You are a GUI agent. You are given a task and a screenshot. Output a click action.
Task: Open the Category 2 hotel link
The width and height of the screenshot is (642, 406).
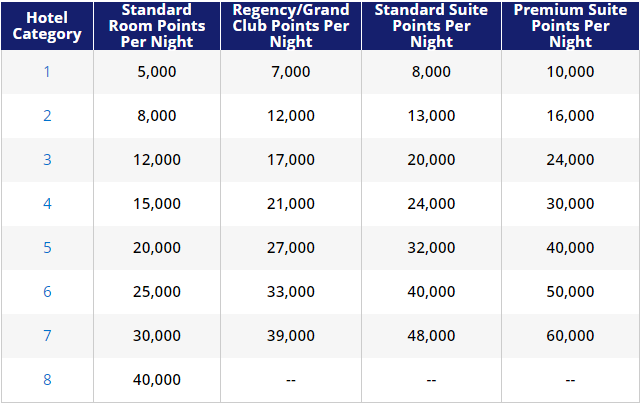[x=47, y=116]
